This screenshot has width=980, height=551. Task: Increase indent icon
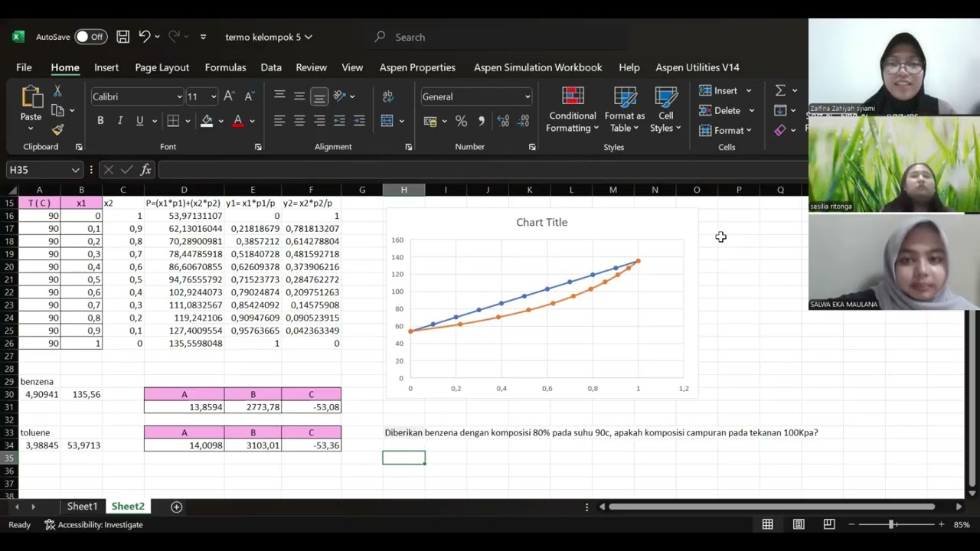(x=359, y=121)
